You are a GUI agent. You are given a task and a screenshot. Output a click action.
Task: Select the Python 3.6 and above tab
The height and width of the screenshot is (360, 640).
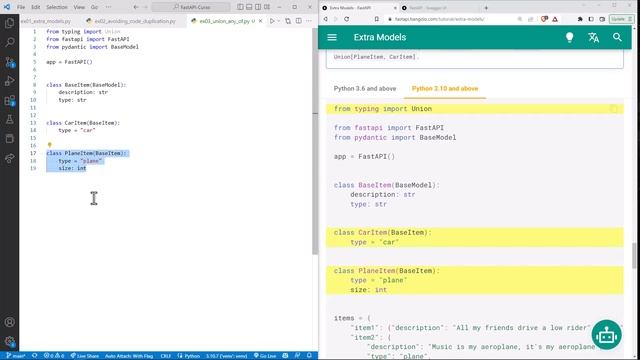click(x=365, y=89)
